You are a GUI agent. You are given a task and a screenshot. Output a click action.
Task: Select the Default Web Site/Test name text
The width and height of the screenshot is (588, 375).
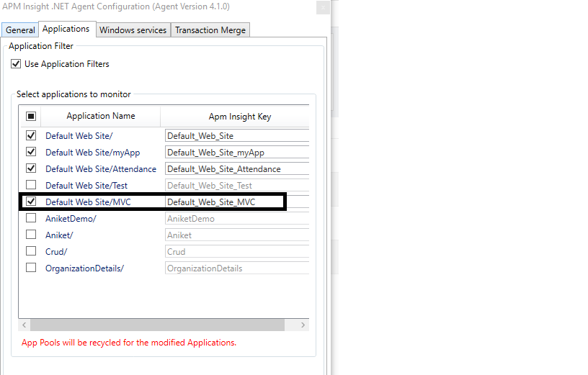(86, 186)
